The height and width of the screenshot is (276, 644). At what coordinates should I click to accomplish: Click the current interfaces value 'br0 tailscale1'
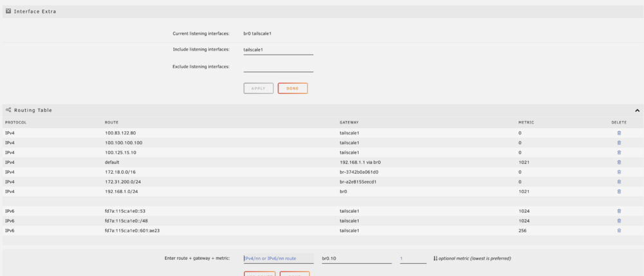[x=258, y=33]
